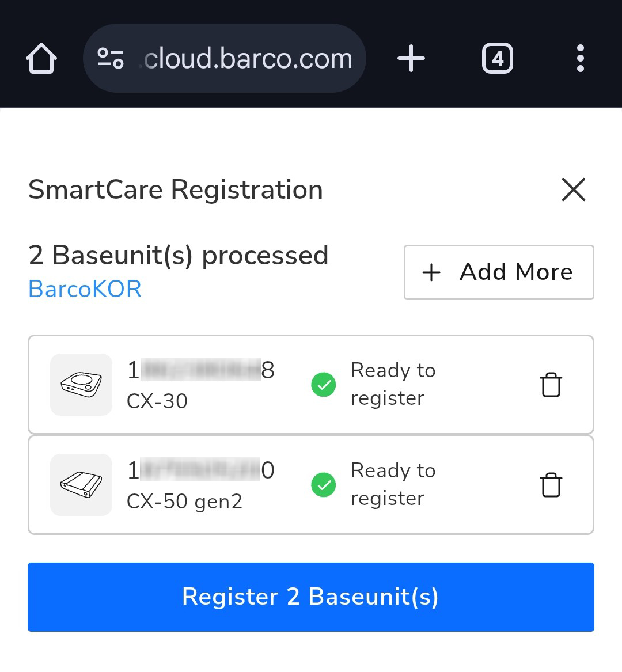Screen dimensions: 622x672
Task: Open the BarcoKOR link
Action: [x=85, y=289]
